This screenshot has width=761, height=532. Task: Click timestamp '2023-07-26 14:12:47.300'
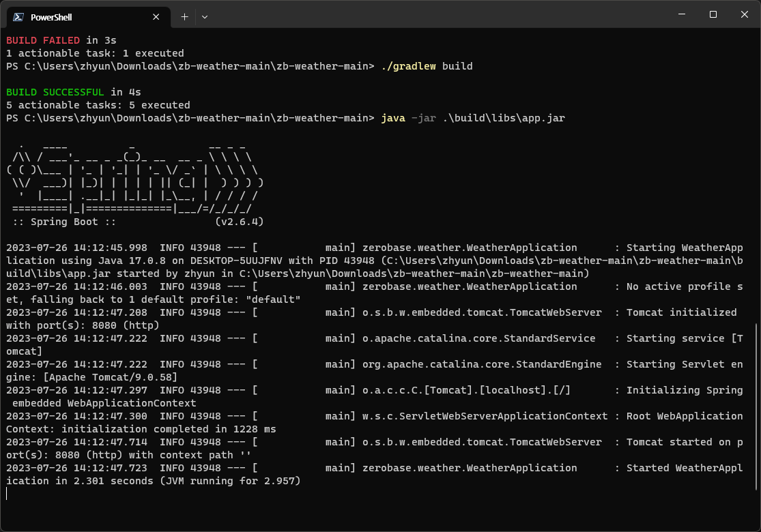[76, 416]
